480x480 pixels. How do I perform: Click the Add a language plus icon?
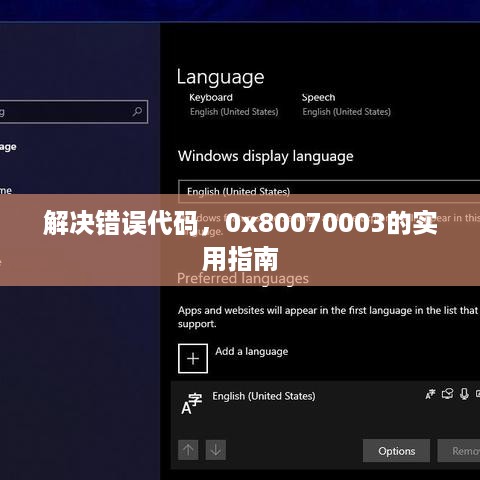coord(193,359)
